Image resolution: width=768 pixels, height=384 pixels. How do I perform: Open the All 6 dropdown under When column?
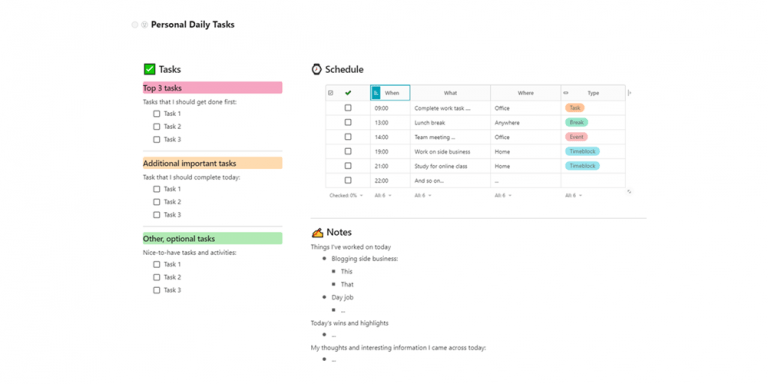(x=383, y=195)
